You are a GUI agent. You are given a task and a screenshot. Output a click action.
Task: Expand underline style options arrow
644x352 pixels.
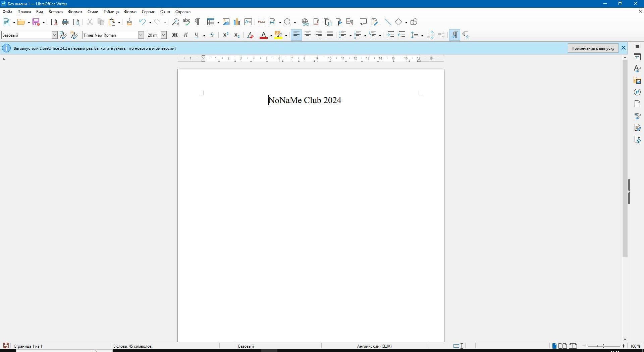point(204,36)
